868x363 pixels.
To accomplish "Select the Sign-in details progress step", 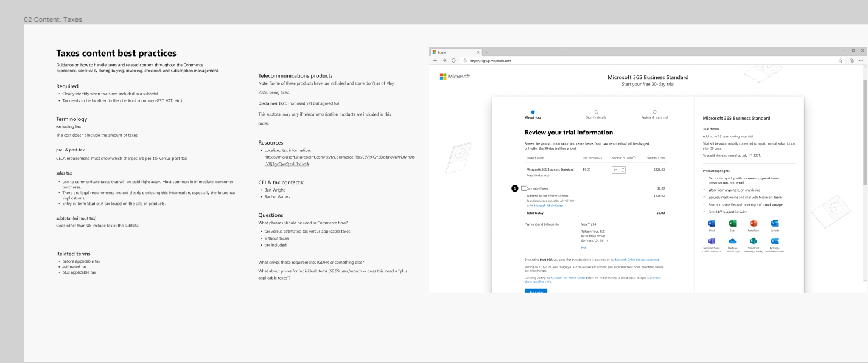I will [596, 114].
